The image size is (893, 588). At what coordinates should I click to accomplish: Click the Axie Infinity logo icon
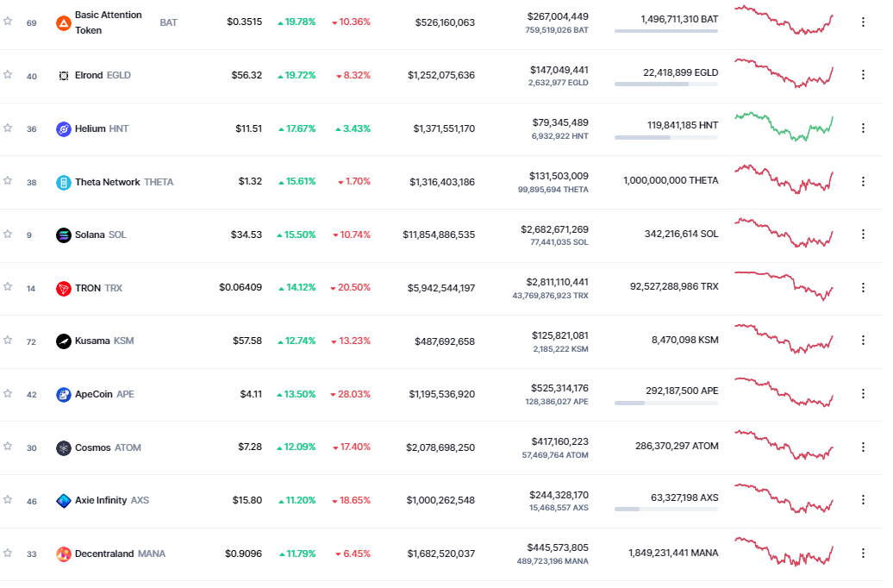(x=64, y=501)
